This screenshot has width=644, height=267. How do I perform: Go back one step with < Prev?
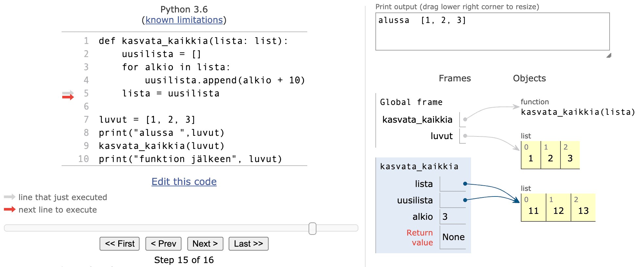163,244
